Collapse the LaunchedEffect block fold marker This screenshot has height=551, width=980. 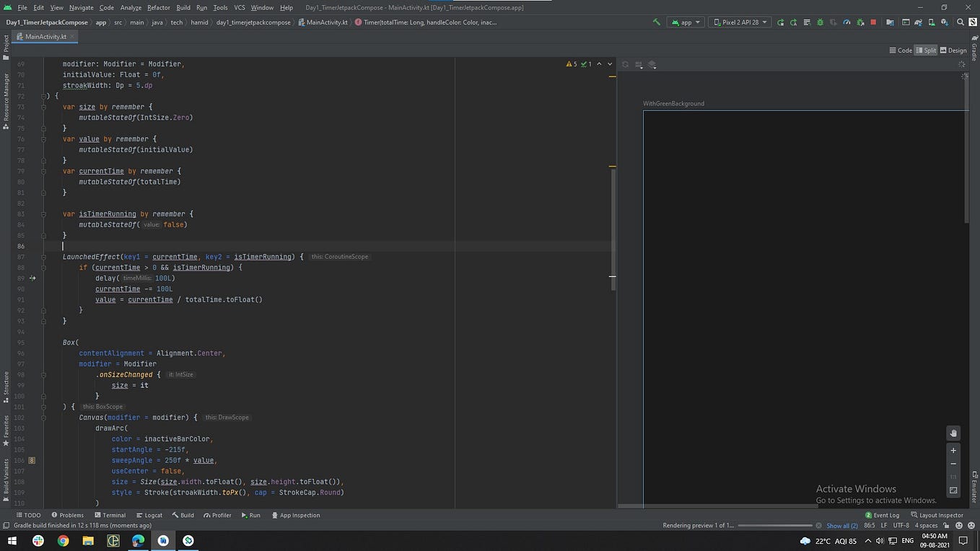point(44,257)
